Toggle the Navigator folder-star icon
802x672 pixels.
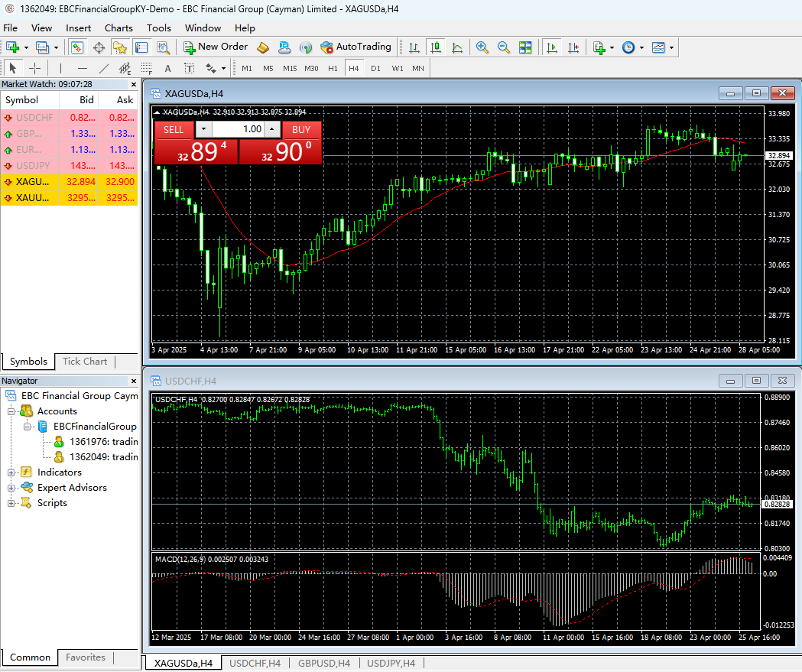120,47
